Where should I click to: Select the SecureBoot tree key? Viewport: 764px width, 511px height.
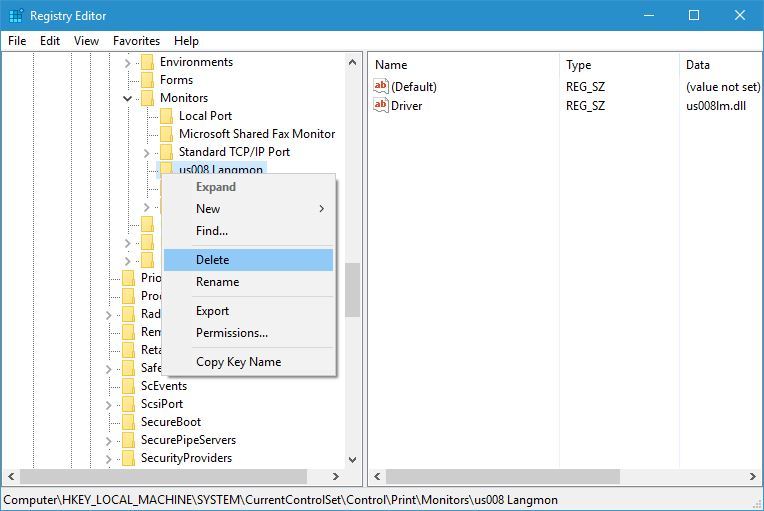(x=171, y=422)
